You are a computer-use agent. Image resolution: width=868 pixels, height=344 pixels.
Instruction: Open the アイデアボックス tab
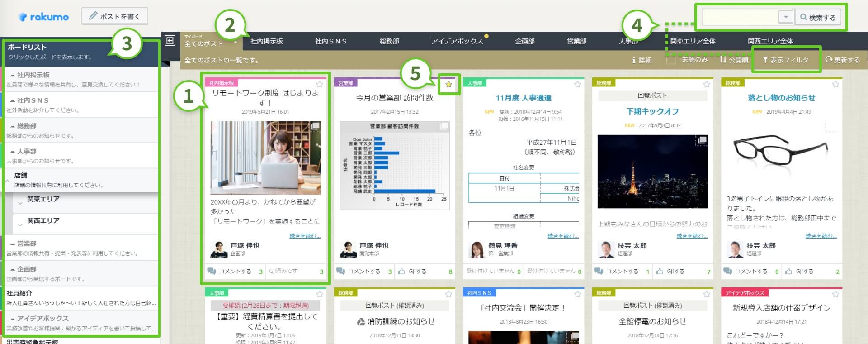tap(457, 41)
